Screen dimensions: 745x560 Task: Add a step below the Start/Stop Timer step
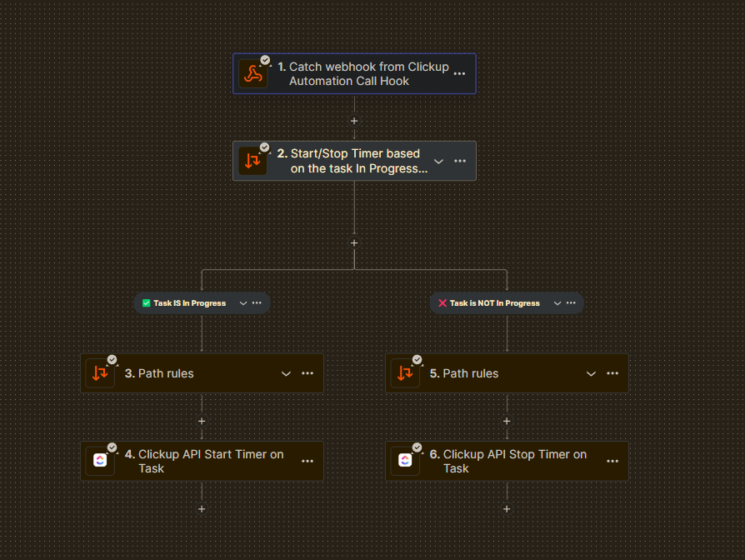point(354,243)
